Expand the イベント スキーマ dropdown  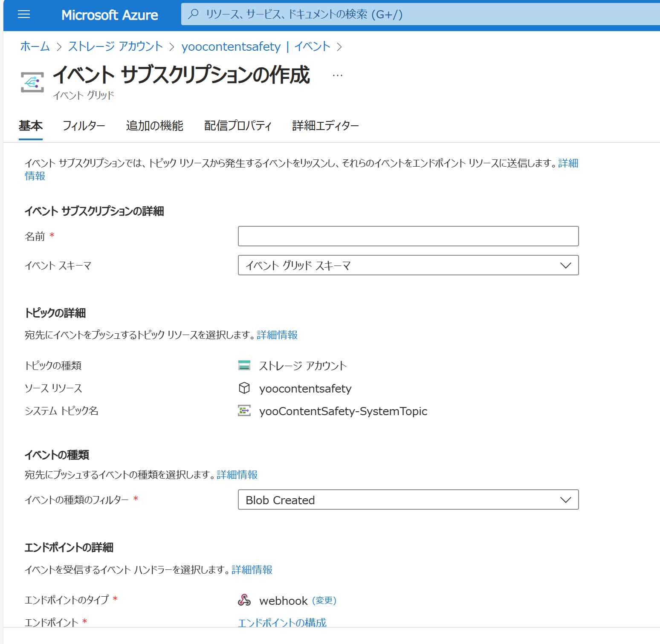point(408,265)
